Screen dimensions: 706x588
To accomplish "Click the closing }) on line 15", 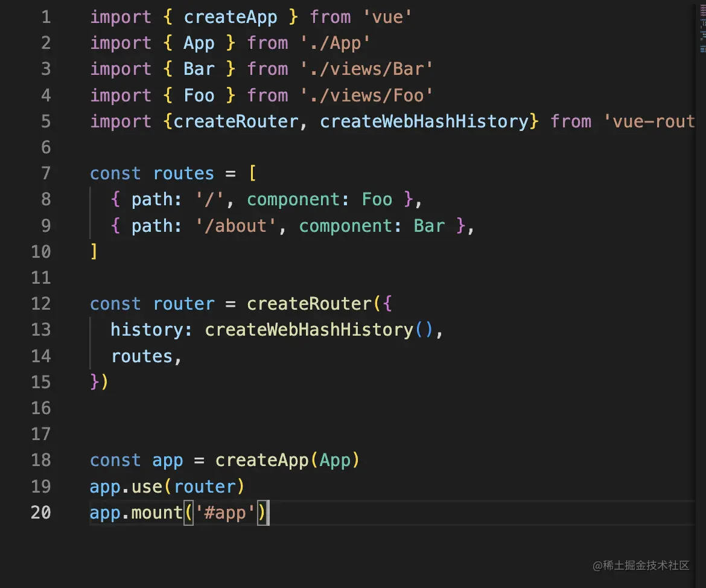I will coord(99,382).
